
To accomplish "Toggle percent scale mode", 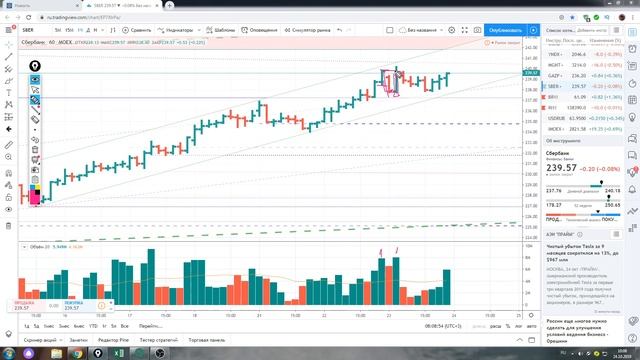I will 508,326.
